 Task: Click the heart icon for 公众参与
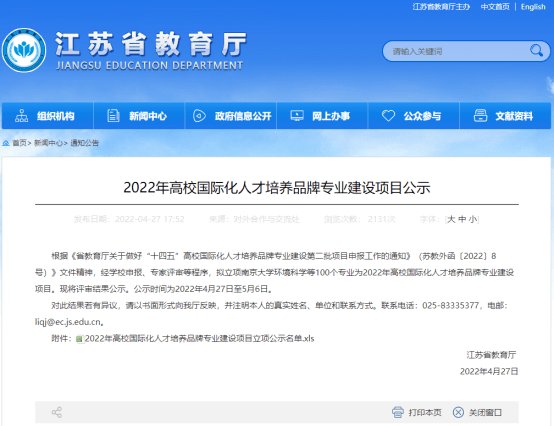(x=388, y=116)
